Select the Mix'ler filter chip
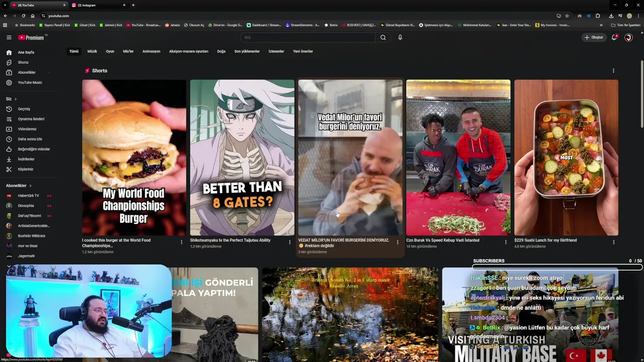The width and height of the screenshot is (644, 362). coord(128,51)
